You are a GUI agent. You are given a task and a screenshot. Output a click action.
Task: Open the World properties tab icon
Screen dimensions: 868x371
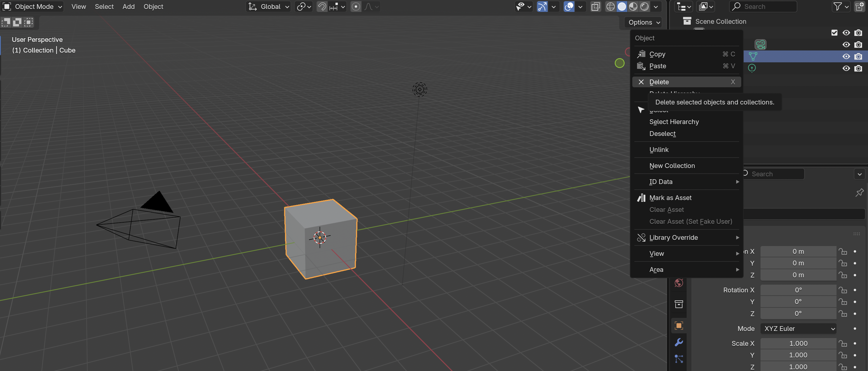[x=679, y=283]
